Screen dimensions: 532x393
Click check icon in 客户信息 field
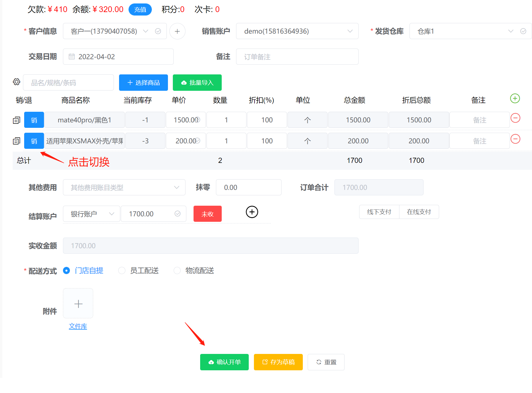click(x=158, y=31)
